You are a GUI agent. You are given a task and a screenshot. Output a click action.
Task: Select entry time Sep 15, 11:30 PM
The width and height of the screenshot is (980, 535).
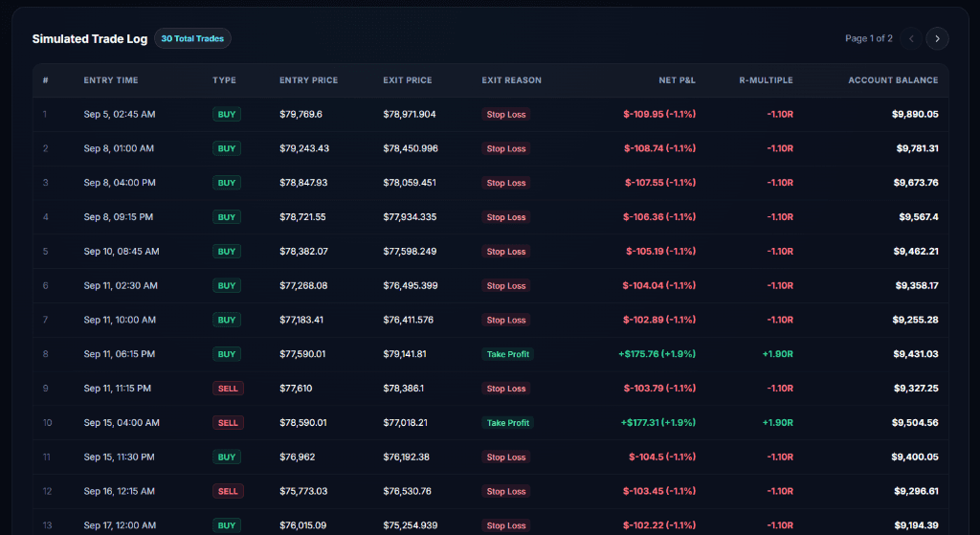(x=119, y=457)
